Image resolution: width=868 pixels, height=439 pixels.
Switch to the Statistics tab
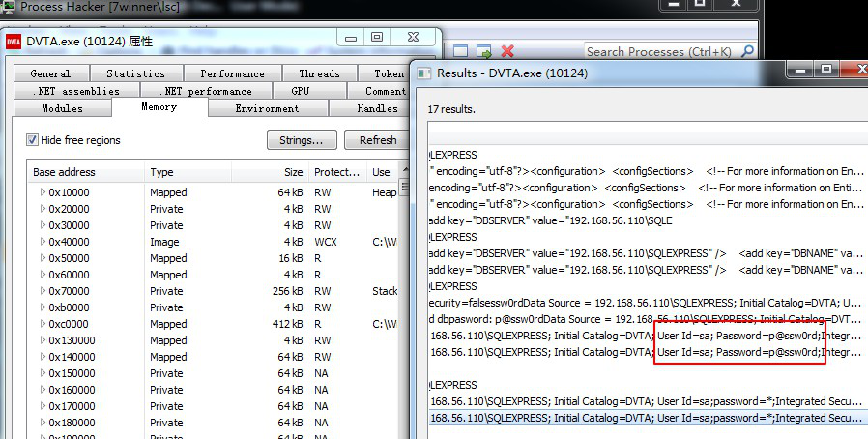tap(135, 73)
